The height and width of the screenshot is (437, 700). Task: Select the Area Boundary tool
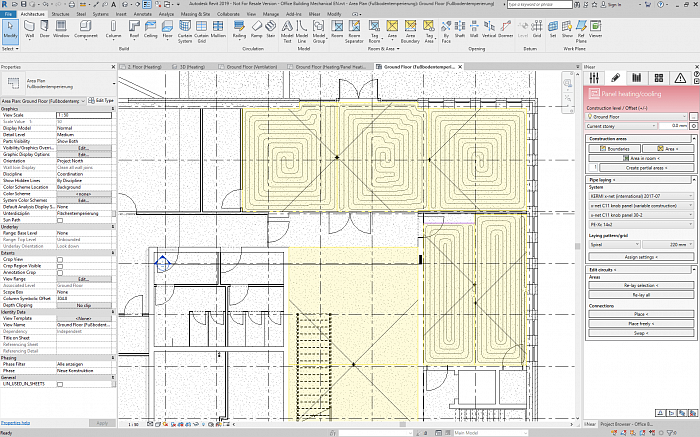coord(410,32)
